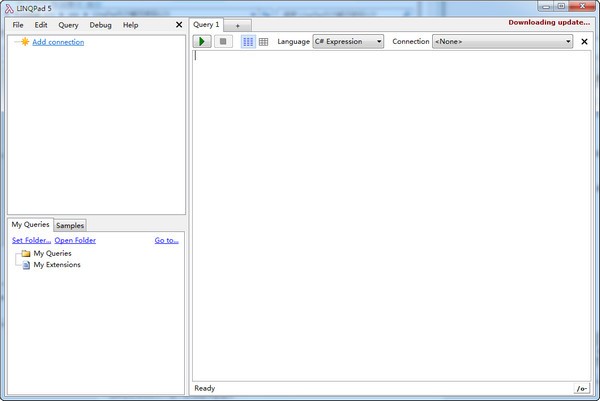Open the Connection dropdown

(502, 42)
